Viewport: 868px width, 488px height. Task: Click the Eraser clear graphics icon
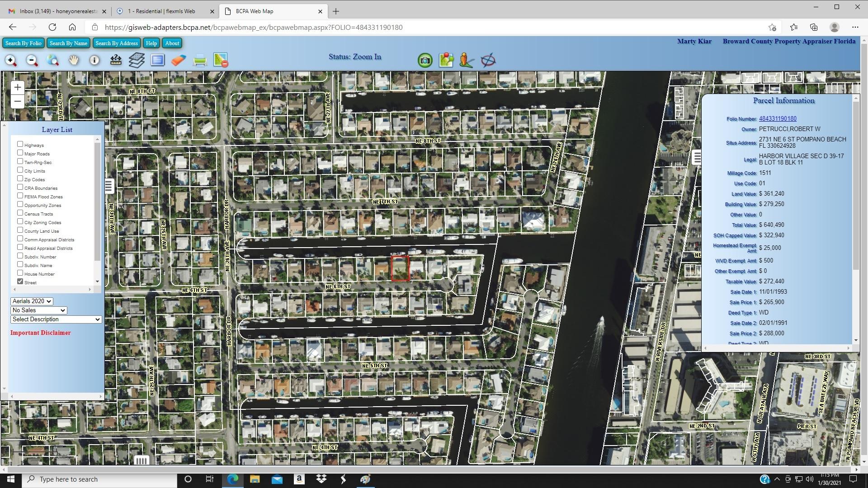pyautogui.click(x=179, y=61)
